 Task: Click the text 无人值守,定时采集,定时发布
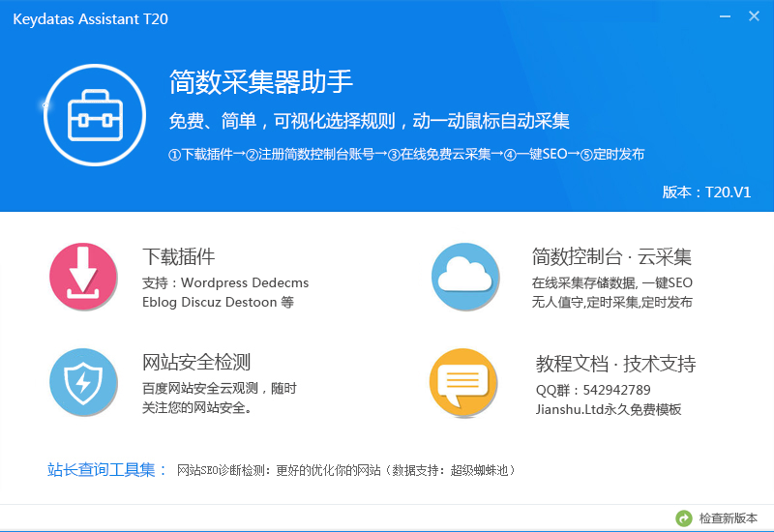click(x=612, y=302)
